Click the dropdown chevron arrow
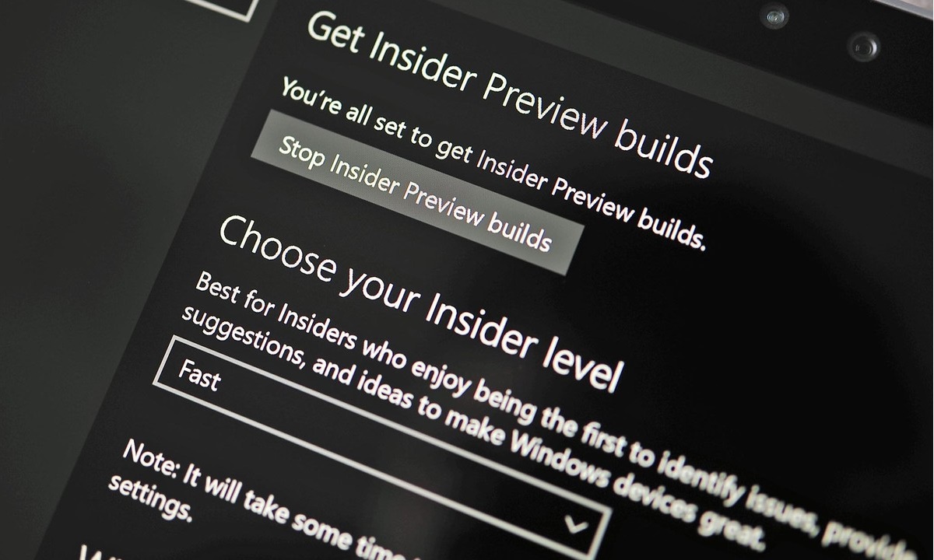The image size is (934, 560). pos(577,526)
